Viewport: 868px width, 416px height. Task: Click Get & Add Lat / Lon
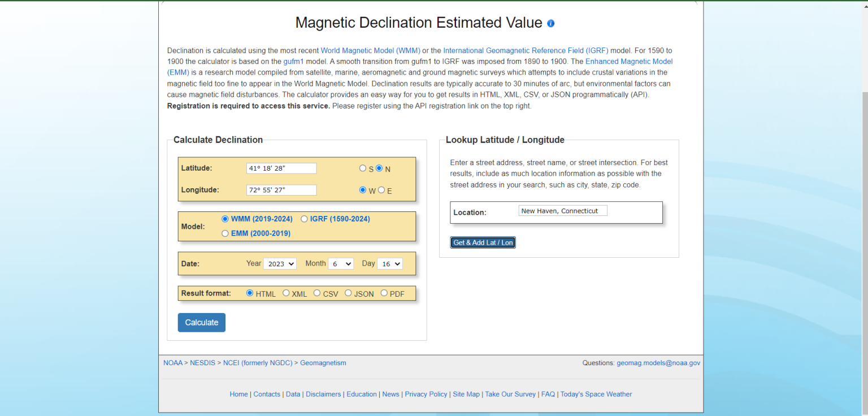483,242
